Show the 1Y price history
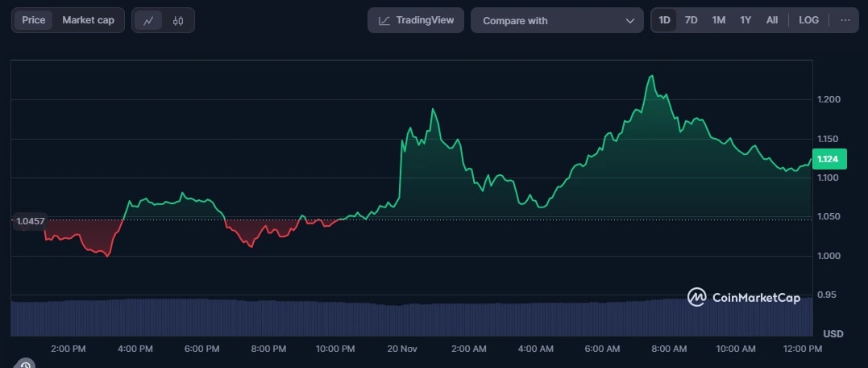 [745, 20]
